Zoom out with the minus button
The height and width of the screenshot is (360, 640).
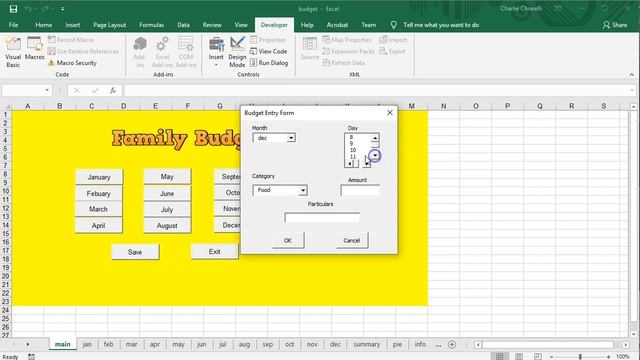pyautogui.click(x=551, y=357)
